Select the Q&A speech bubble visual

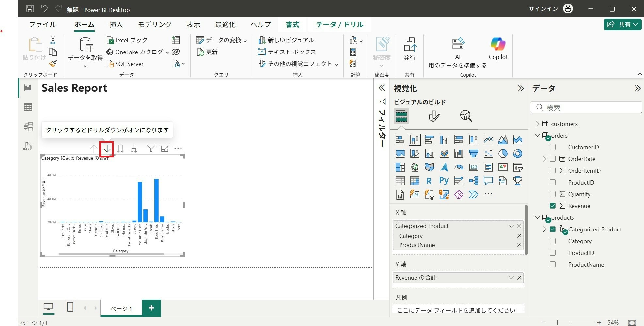[488, 181]
